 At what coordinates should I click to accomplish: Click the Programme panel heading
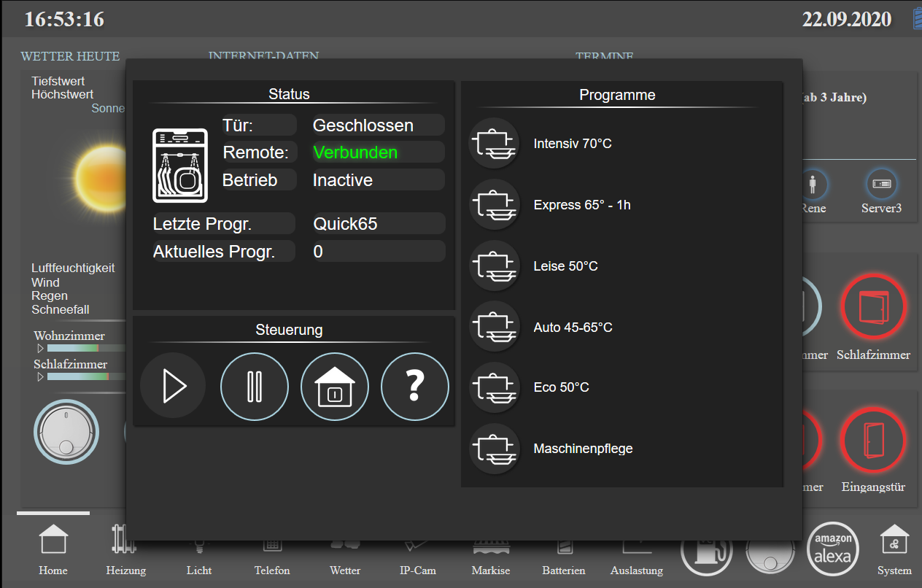pos(617,95)
